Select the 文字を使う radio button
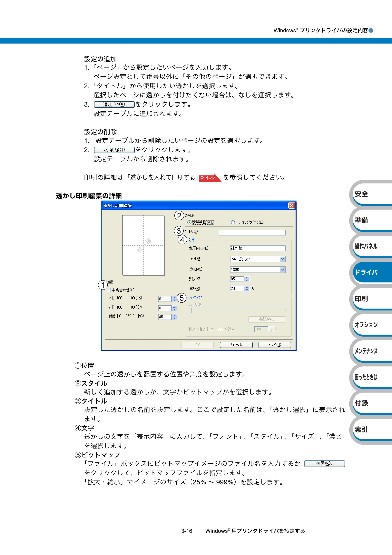 [190, 222]
